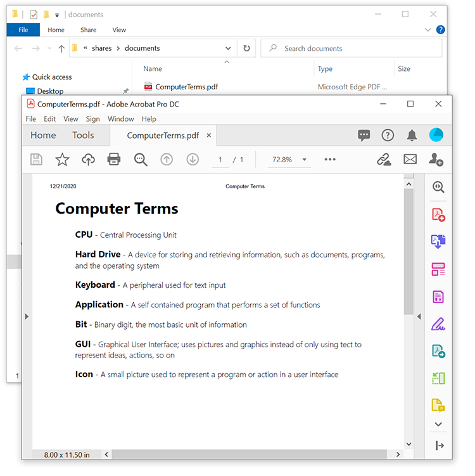The width and height of the screenshot is (475, 476).
Task: Select the purple Prepare Form tool icon
Action: pyautogui.click(x=438, y=297)
